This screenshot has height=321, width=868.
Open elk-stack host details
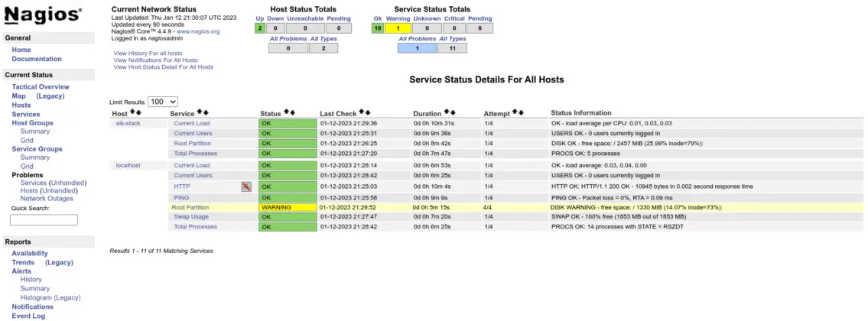click(x=128, y=123)
